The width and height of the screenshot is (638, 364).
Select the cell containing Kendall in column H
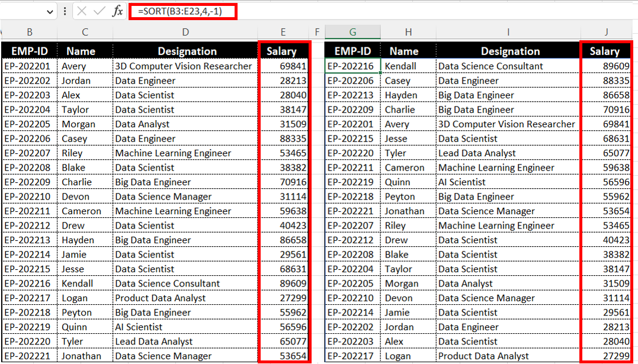408,66
